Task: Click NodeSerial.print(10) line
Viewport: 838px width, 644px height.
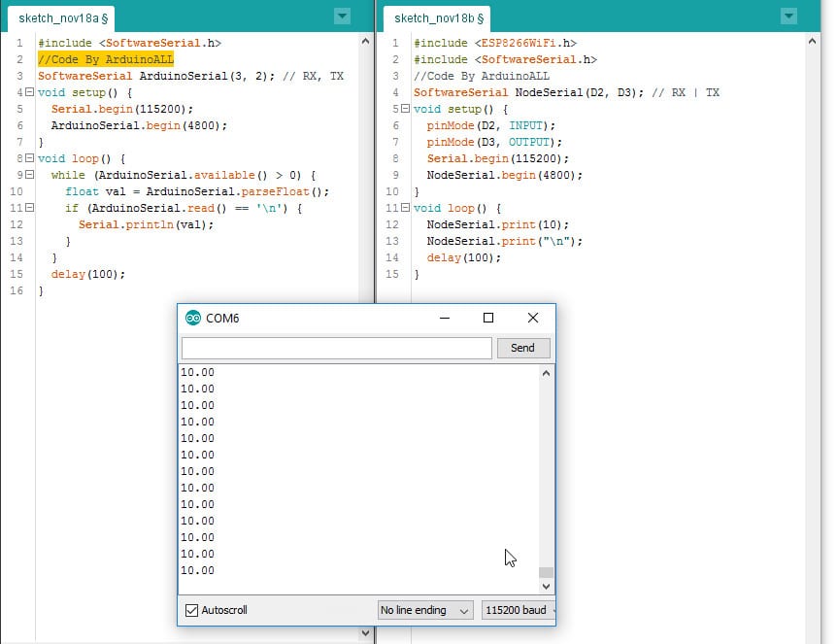Action: (498, 225)
